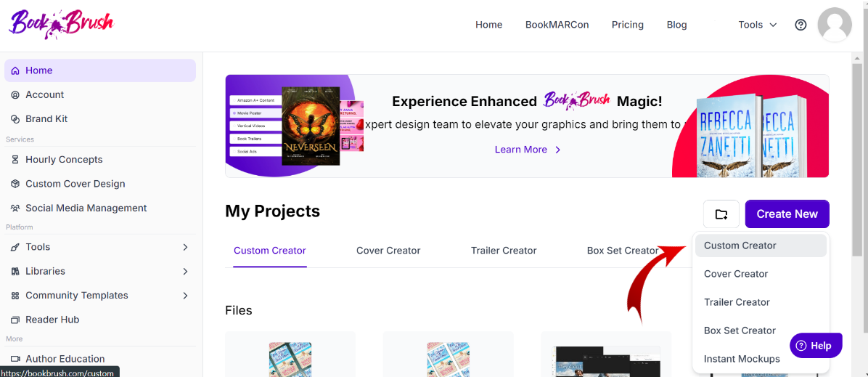The width and height of the screenshot is (868, 377).
Task: Click the Vertical Videos option on banner
Action: (255, 126)
